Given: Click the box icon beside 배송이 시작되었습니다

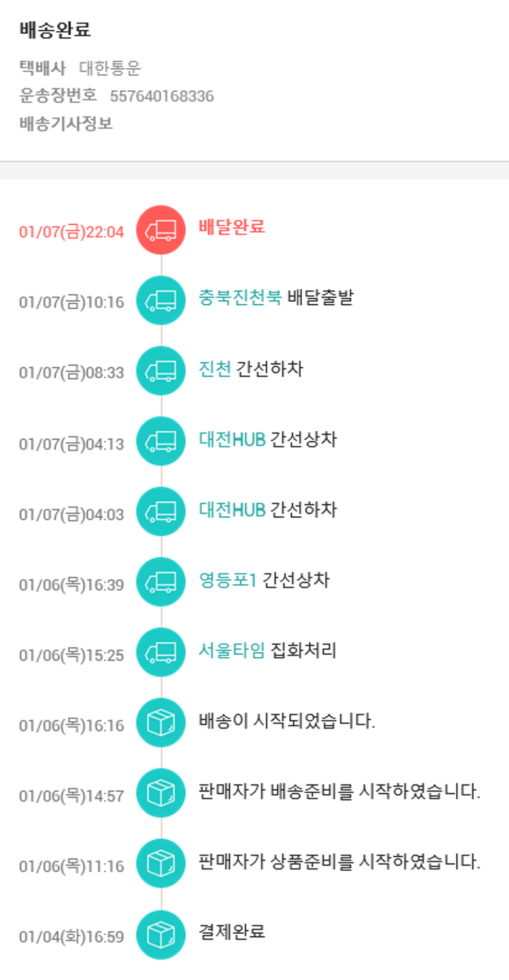Looking at the screenshot, I should [x=161, y=722].
